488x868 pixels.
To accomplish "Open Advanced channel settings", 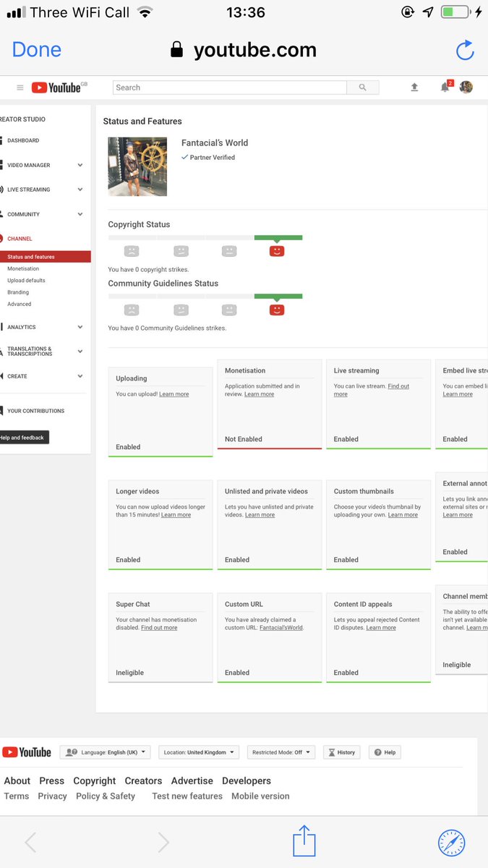I will coord(20,304).
